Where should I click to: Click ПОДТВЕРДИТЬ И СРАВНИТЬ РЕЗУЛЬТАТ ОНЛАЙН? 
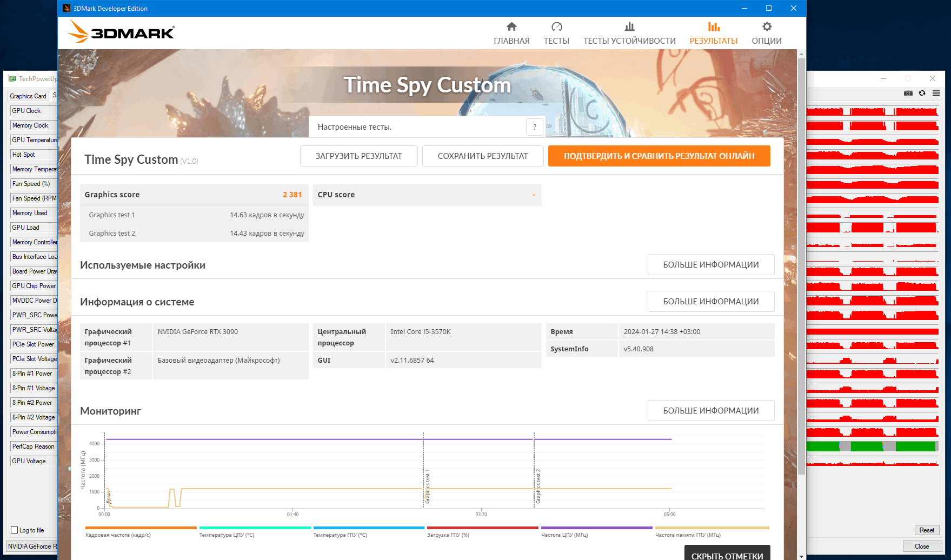(x=659, y=156)
